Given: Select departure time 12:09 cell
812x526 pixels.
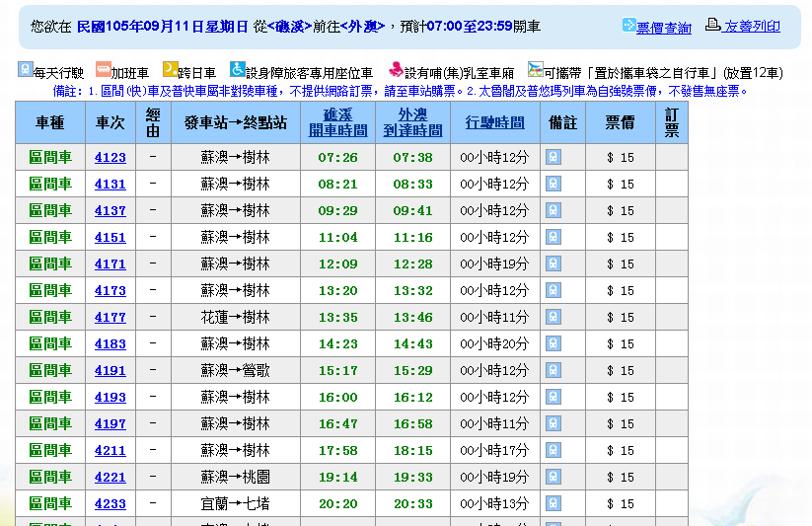Looking at the screenshot, I should point(337,264).
